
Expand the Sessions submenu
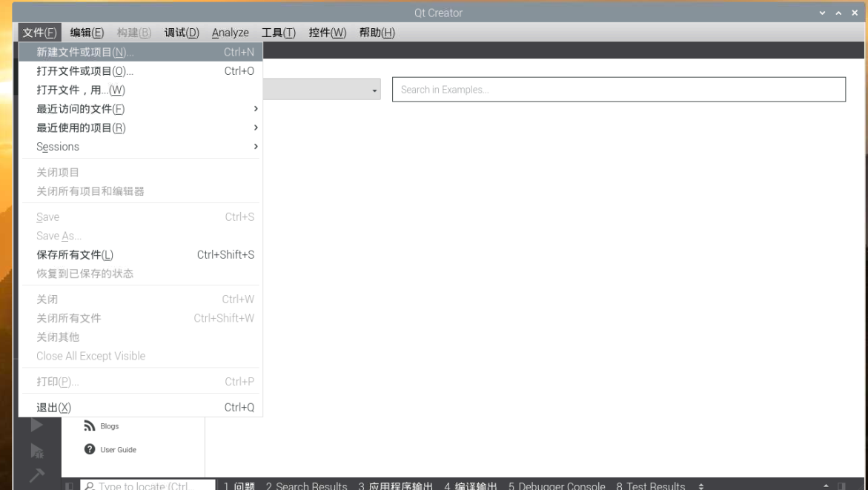(x=141, y=147)
